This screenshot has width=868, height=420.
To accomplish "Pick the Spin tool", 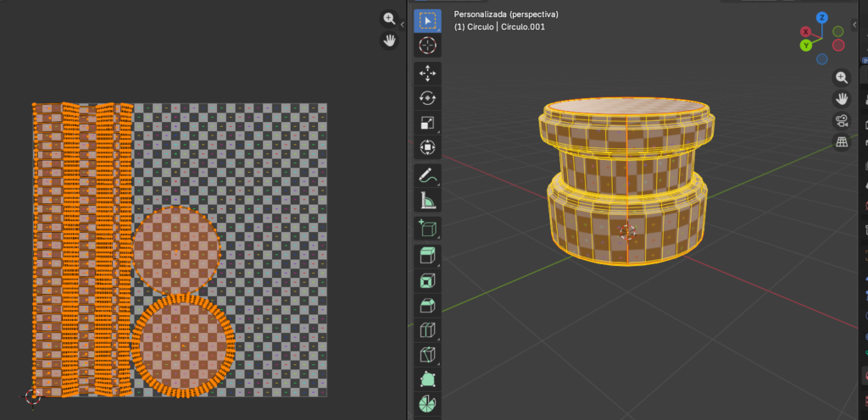I will point(427,403).
